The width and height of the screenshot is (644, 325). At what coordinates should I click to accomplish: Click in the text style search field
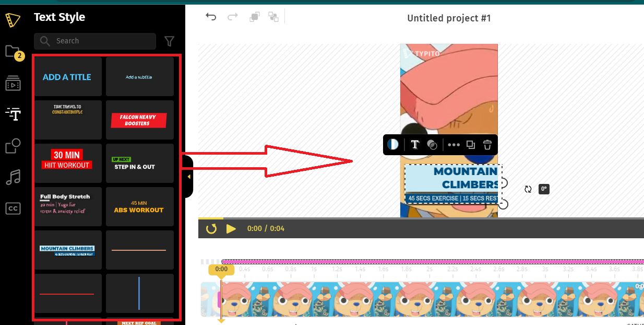click(x=95, y=41)
